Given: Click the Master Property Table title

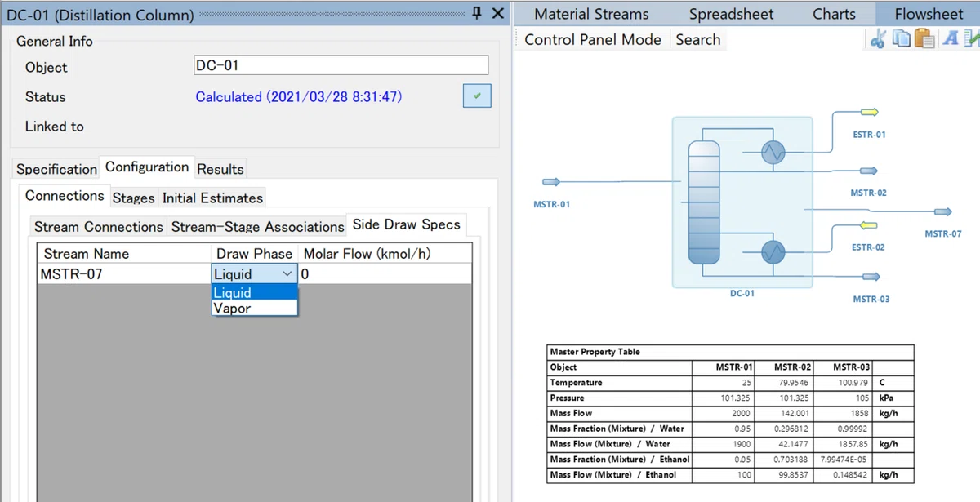Looking at the screenshot, I should tap(595, 352).
